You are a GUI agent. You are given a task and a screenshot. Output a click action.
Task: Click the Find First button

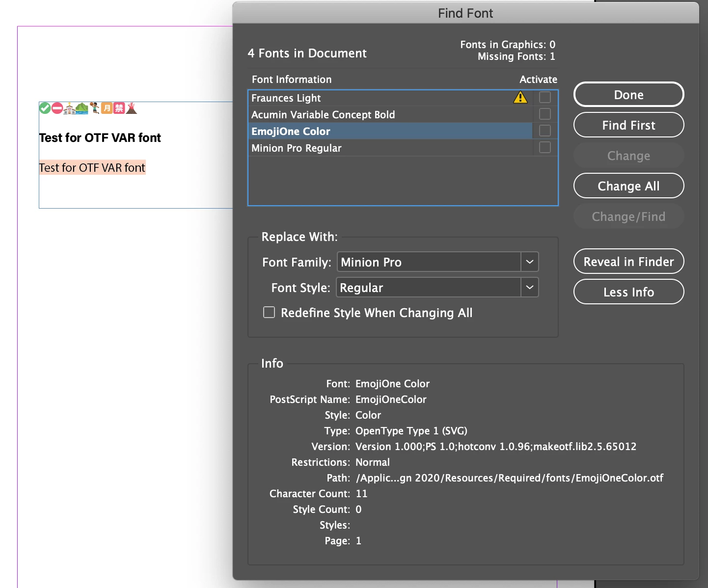click(x=629, y=125)
